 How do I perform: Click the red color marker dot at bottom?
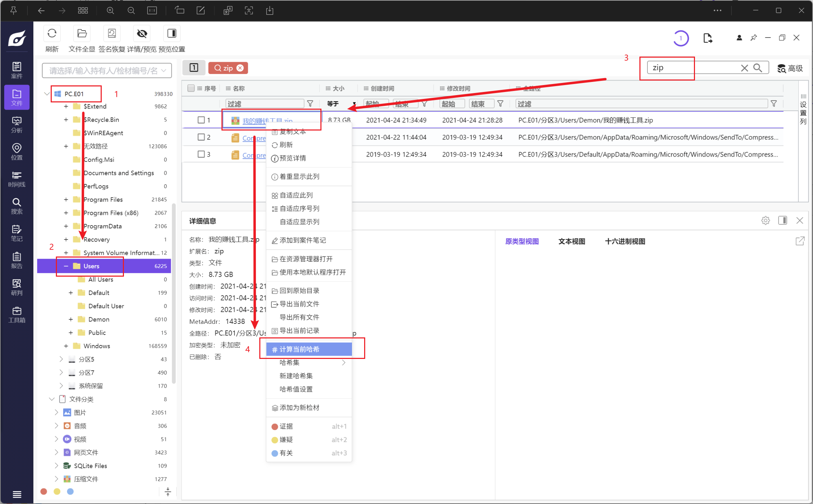44,492
